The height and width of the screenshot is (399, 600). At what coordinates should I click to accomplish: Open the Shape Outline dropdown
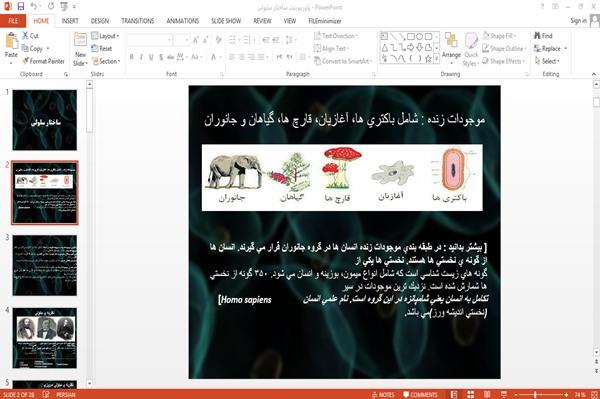click(x=504, y=49)
